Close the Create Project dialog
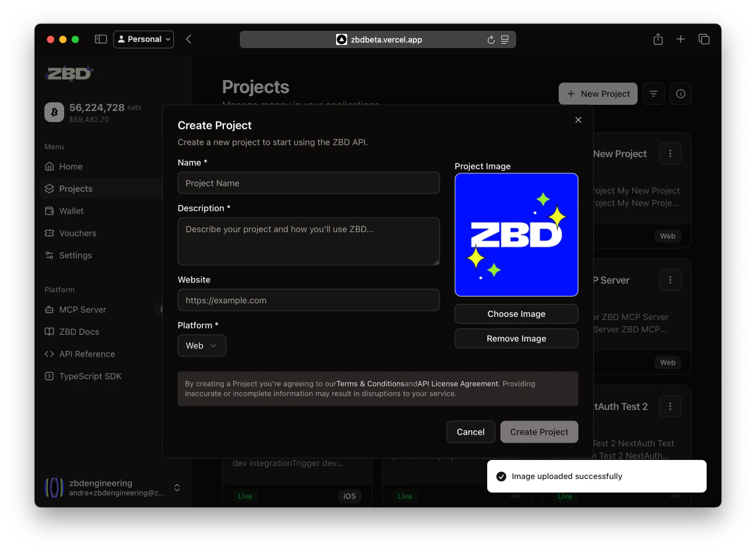This screenshot has width=756, height=553. tap(578, 120)
